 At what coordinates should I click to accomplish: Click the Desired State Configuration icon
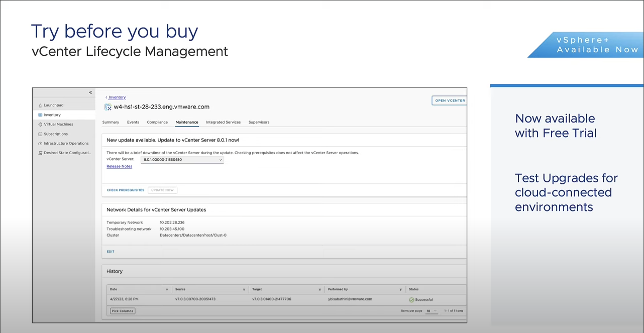(x=40, y=153)
